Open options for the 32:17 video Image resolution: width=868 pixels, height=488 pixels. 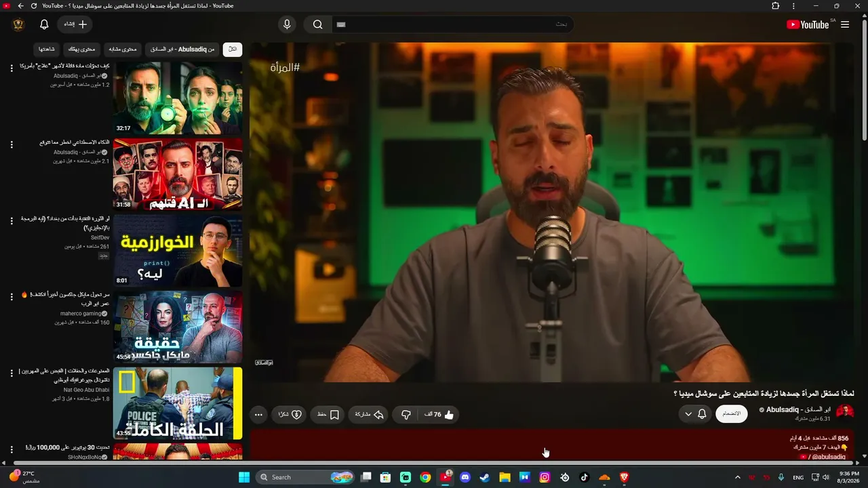[x=11, y=68]
